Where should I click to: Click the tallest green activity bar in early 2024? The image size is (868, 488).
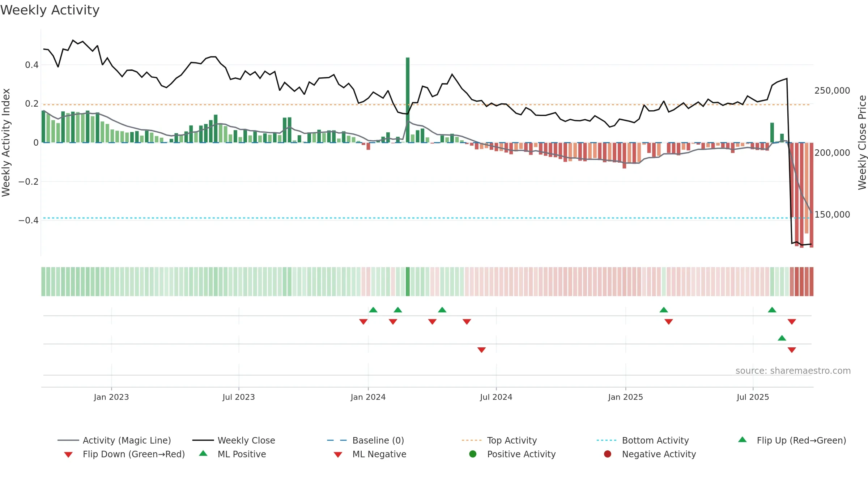[408, 100]
